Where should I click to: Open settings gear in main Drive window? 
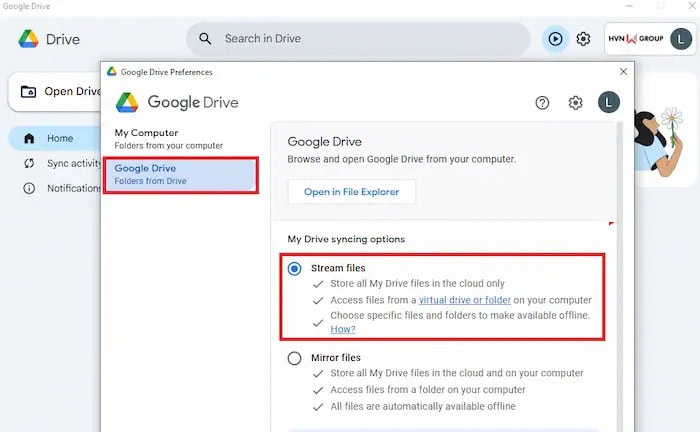tap(583, 39)
